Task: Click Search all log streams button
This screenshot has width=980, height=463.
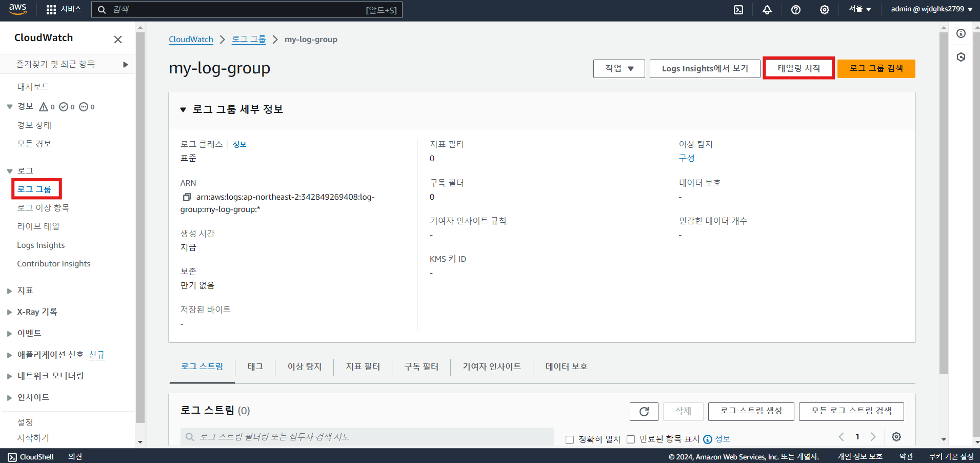Action: 851,411
